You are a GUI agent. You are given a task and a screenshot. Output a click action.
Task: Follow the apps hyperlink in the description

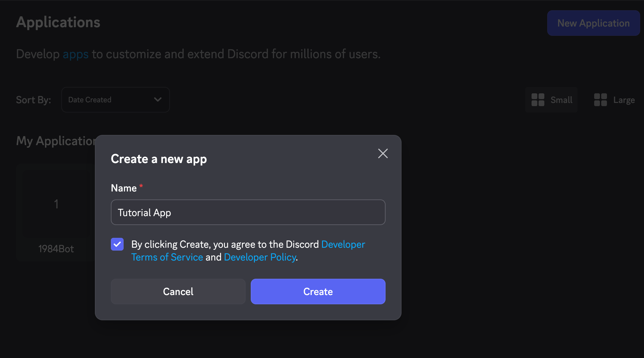click(x=75, y=54)
